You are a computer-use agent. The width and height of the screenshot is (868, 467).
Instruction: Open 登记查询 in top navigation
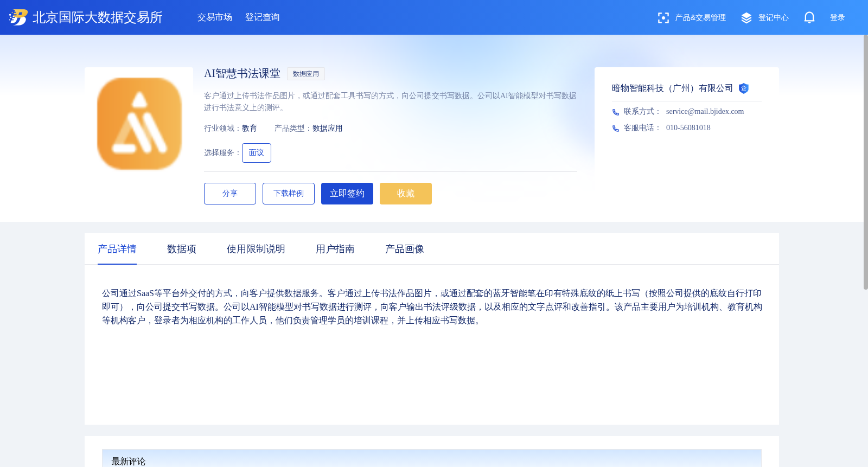(263, 17)
